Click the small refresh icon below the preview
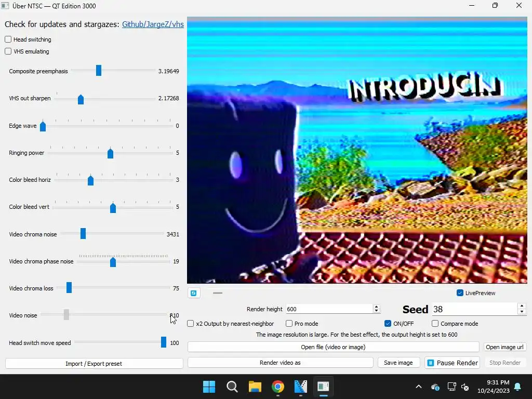 tap(194, 293)
